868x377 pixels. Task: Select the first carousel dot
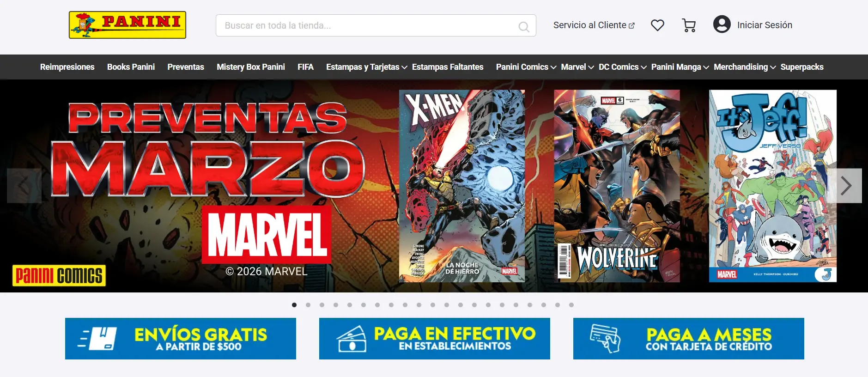[294, 305]
